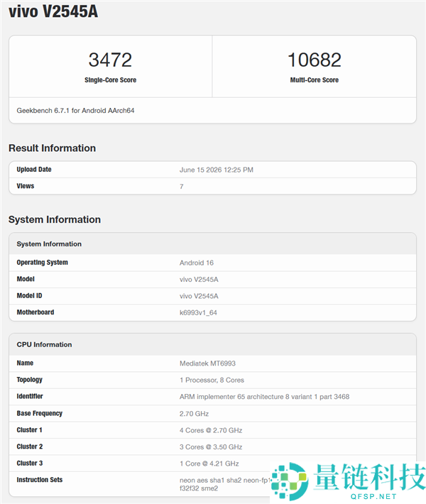Click the Result Information heading
The image size is (426, 504).
tap(52, 148)
